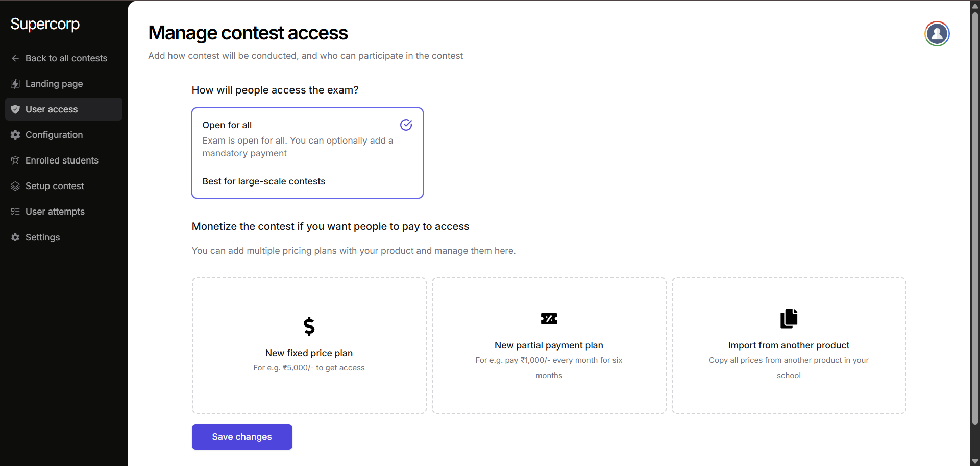The image size is (980, 466).
Task: Open the user profile avatar
Action: click(x=937, y=34)
